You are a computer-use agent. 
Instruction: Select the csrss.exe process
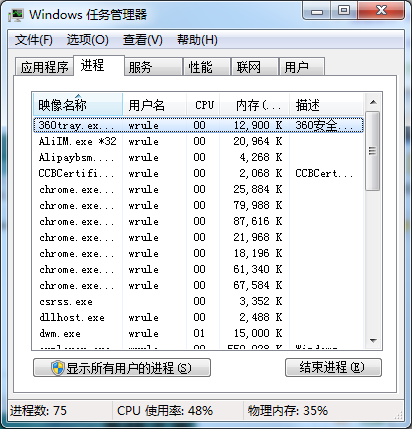pyautogui.click(x=198, y=301)
